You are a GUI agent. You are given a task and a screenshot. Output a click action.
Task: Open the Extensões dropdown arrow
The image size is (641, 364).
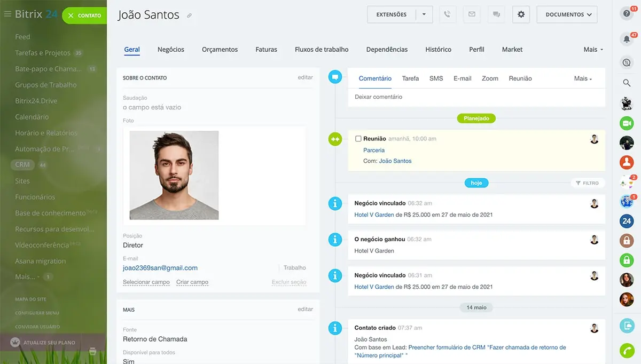pyautogui.click(x=424, y=14)
